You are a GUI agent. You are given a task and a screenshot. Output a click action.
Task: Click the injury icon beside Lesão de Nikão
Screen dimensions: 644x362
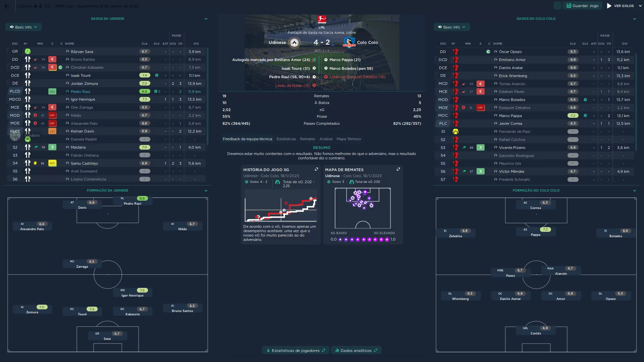coord(314,86)
